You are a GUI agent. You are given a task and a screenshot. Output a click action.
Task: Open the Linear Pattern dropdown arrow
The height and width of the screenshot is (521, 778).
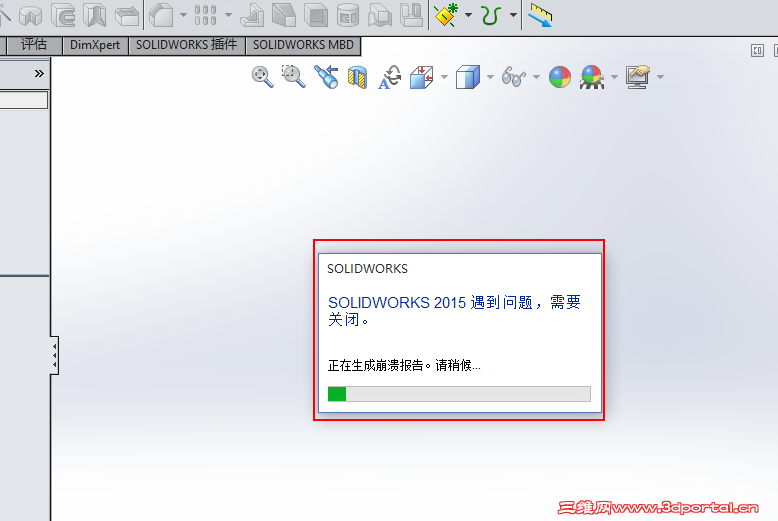coord(228,15)
